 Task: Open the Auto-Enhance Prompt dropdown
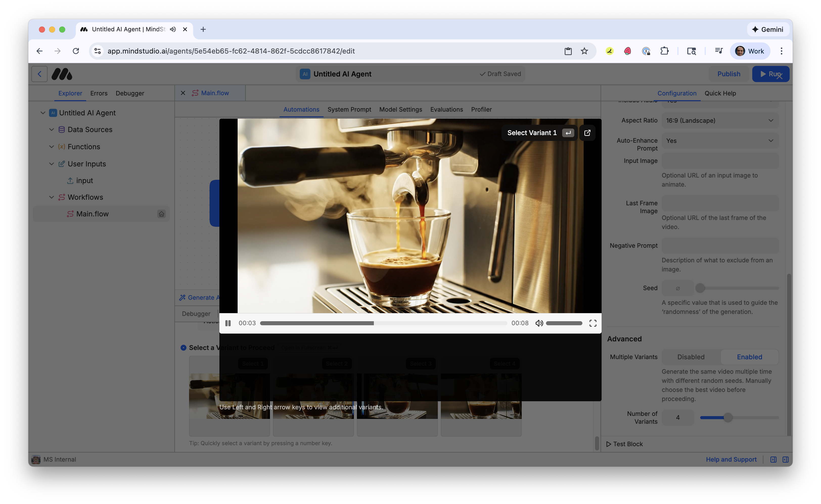click(x=720, y=140)
